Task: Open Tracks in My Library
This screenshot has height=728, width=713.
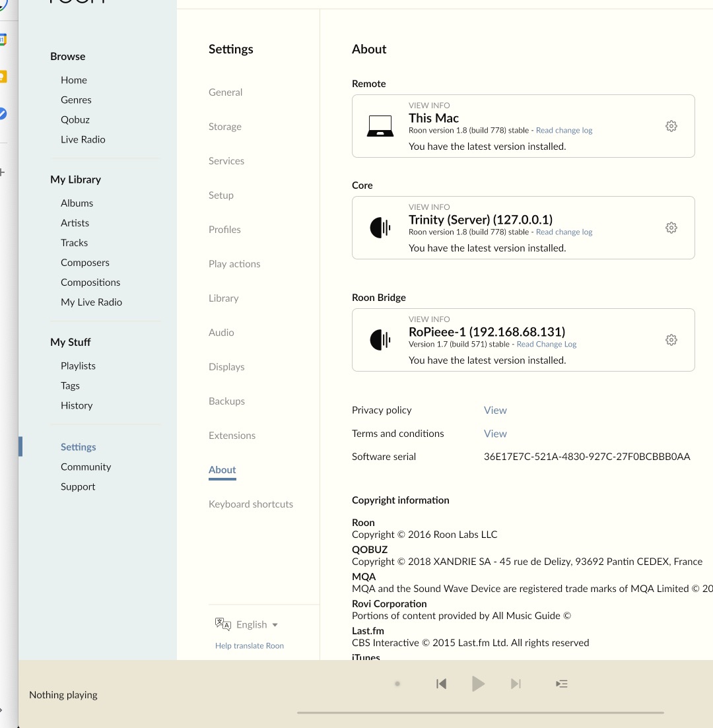Action: pos(75,243)
